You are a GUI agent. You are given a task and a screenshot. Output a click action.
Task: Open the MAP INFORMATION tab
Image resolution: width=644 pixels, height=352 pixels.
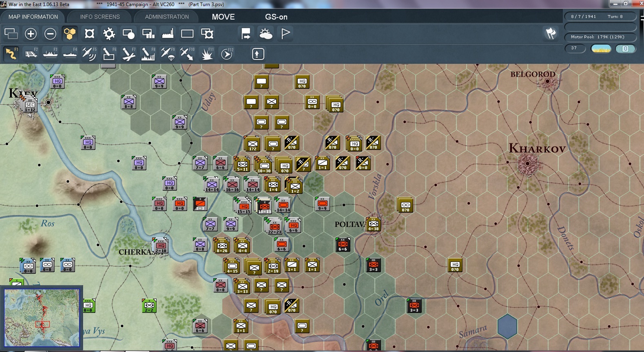(33, 17)
